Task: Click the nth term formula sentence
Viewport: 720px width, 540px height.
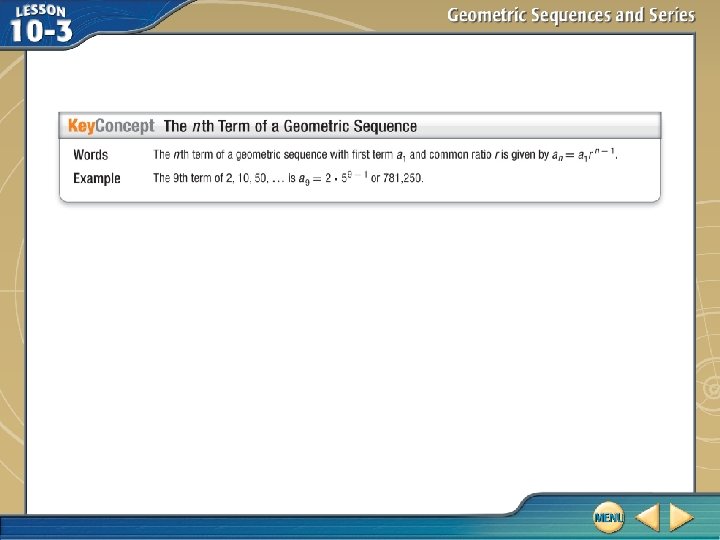Action: [385, 155]
